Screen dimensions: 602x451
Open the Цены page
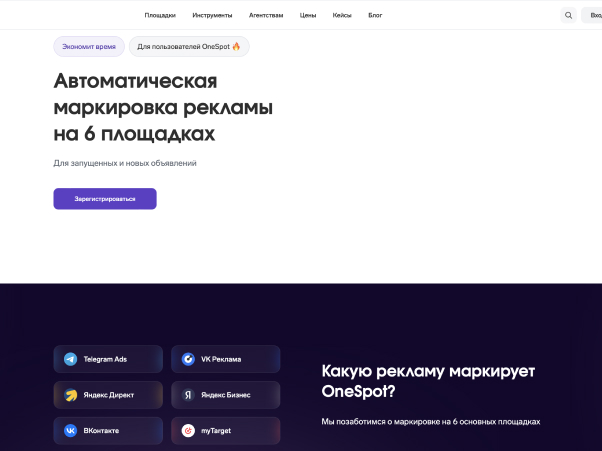coord(308,16)
